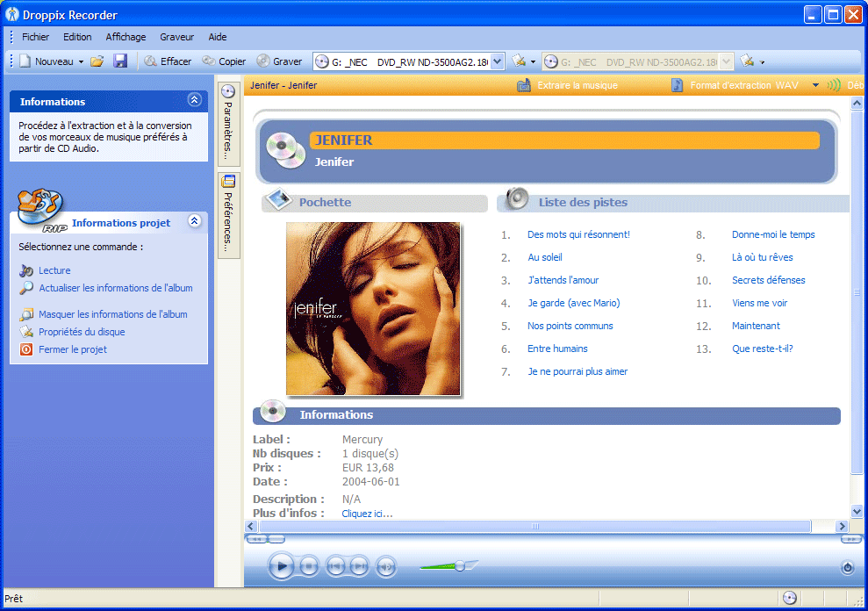The image size is (868, 611).
Task: Collapse the Informations projet panel
Action: pyautogui.click(x=195, y=222)
